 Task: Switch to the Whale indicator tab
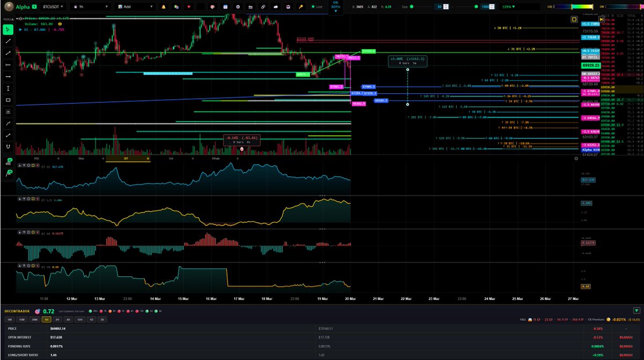click(x=216, y=158)
